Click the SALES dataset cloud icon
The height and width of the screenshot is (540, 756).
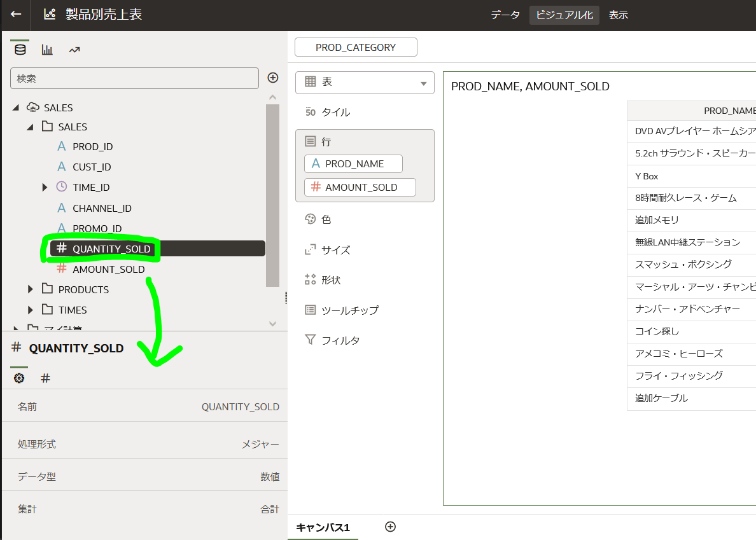pos(33,107)
